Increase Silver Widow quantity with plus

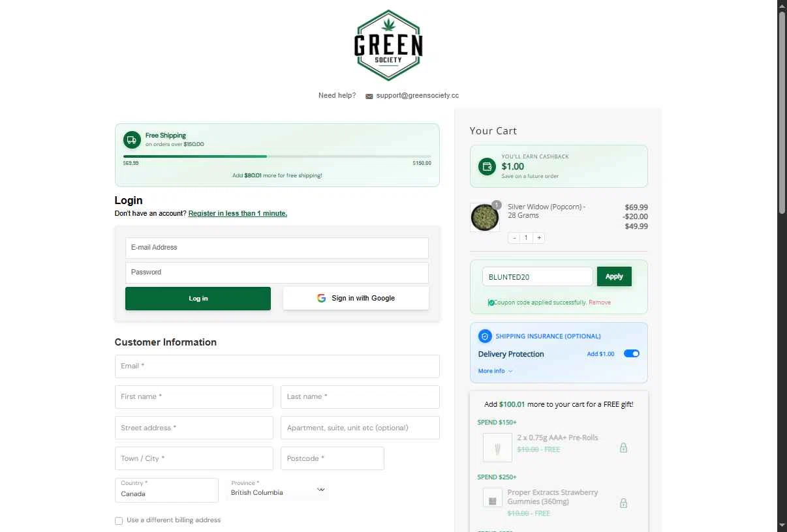pos(539,238)
